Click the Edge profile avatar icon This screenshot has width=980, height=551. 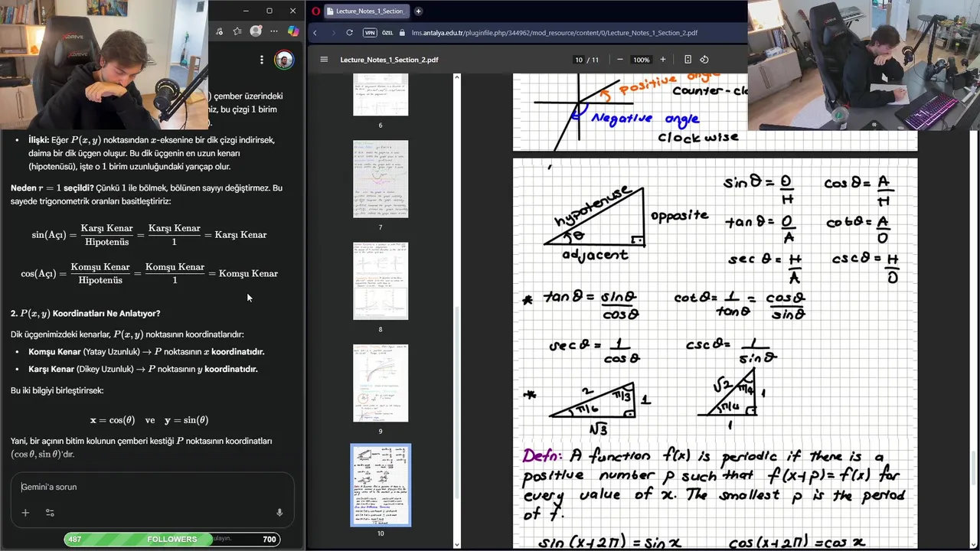coord(256,31)
